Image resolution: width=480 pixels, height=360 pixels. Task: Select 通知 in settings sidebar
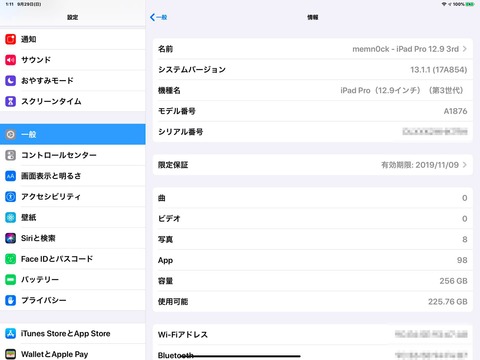coord(73,39)
